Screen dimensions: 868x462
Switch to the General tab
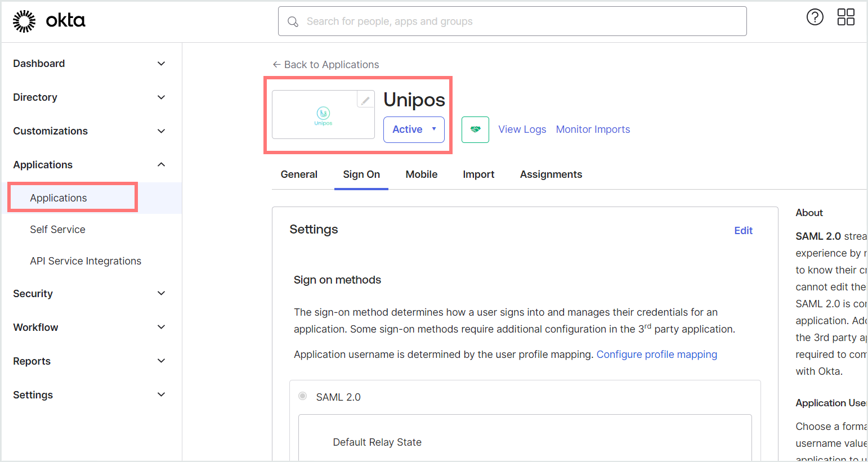coord(299,174)
